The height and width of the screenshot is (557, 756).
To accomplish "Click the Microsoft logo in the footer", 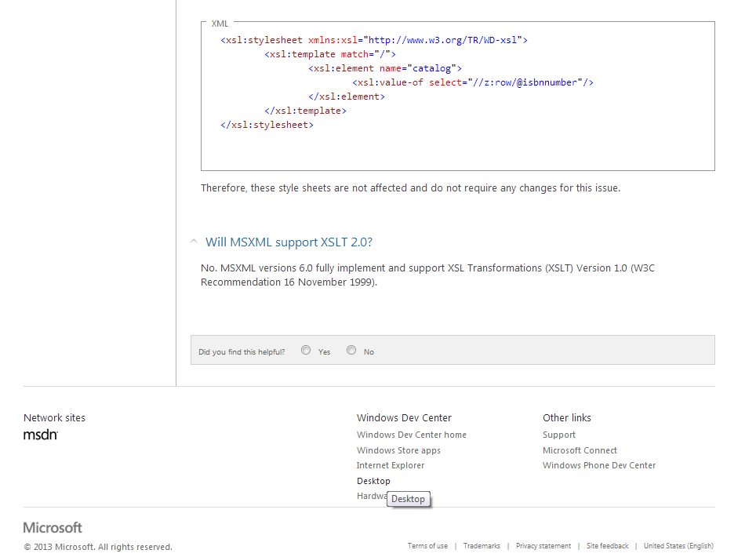I will point(52,527).
